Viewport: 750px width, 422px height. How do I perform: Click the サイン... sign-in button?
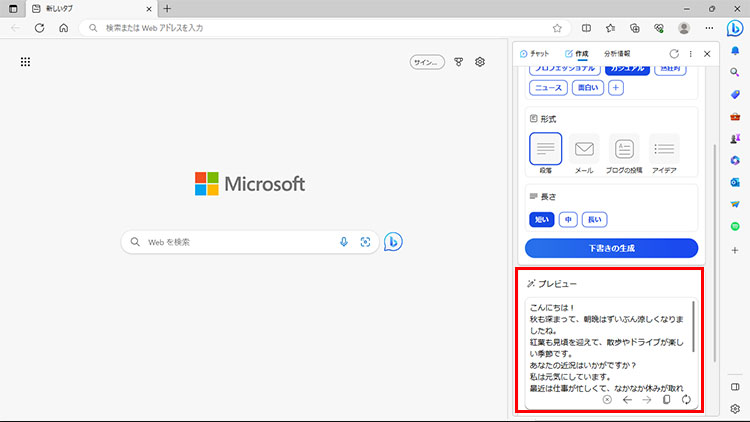427,62
